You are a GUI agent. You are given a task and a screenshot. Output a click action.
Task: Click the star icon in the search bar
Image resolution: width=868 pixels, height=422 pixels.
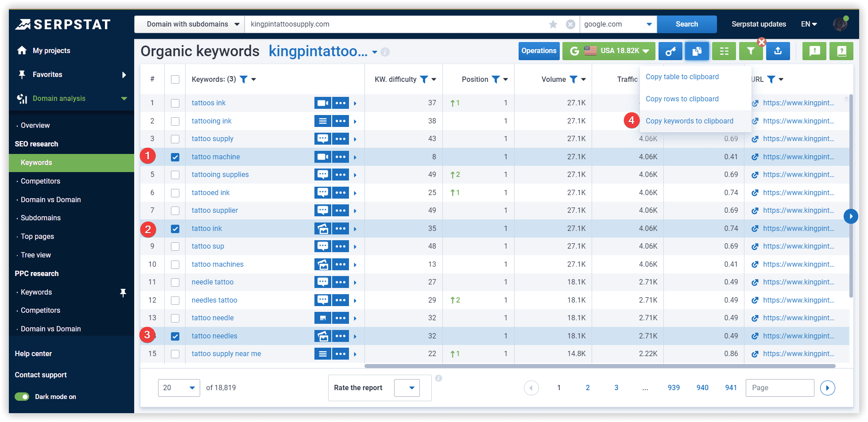click(x=553, y=24)
